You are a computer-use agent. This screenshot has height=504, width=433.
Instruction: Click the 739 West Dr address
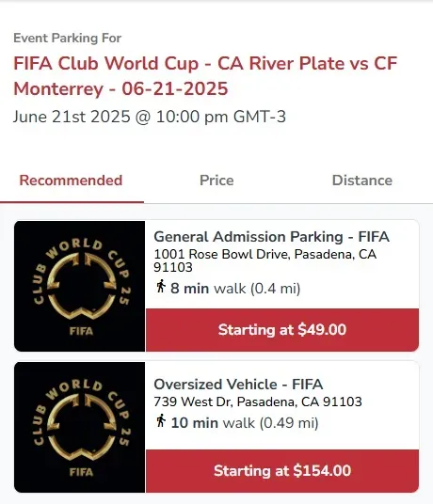click(258, 402)
